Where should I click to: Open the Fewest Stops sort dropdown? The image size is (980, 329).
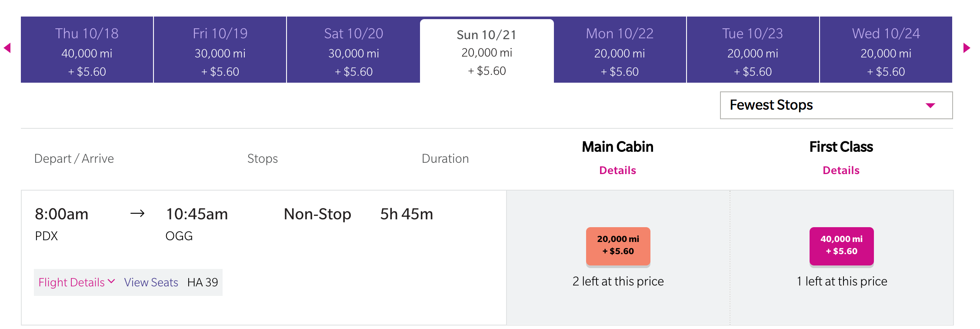click(826, 105)
